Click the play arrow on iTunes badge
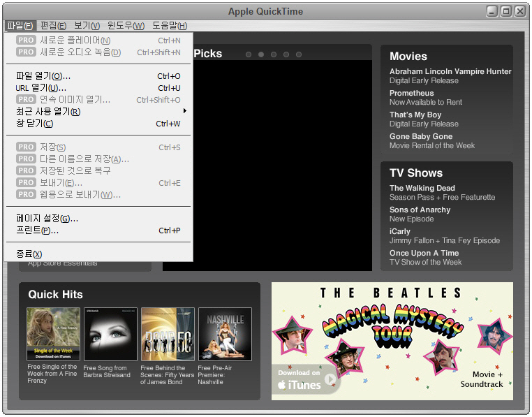 tap(330, 379)
